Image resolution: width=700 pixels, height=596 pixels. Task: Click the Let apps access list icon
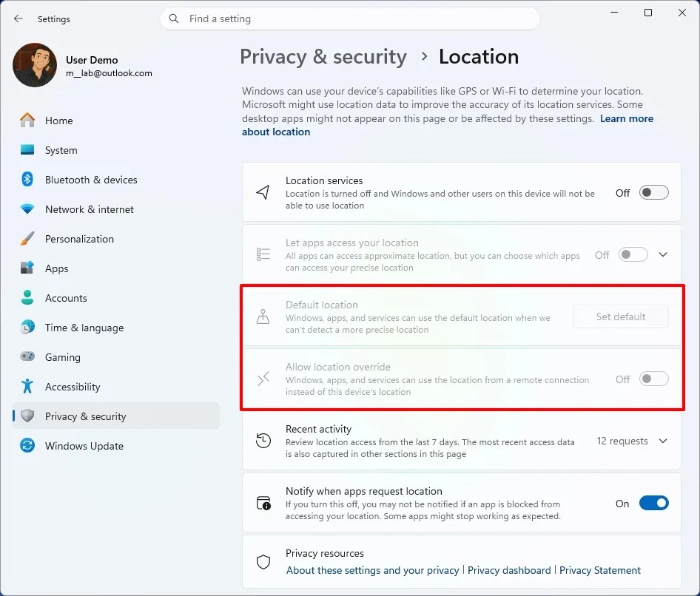[x=263, y=254]
